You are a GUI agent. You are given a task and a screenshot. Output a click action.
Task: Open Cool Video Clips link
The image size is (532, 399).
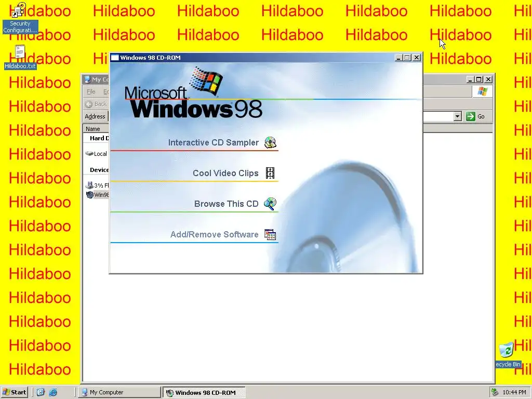(225, 173)
